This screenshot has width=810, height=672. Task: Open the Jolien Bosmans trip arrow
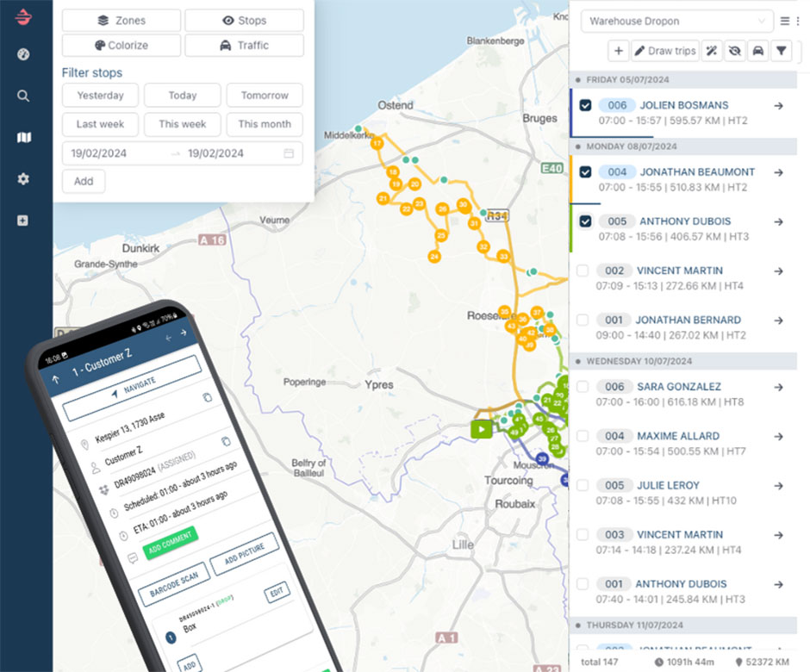point(778,106)
